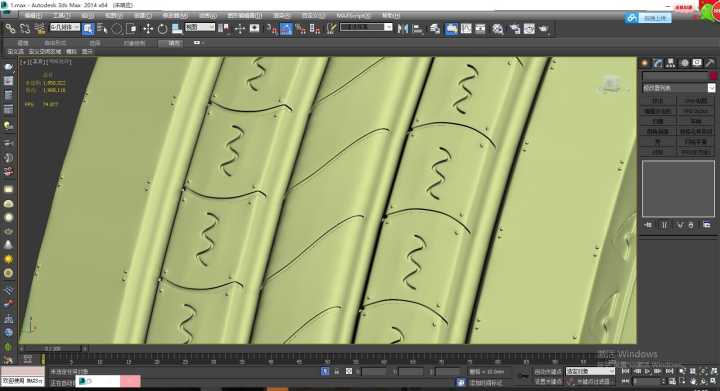Screen dimensions: 720x391
Task: Select the Orbit viewport tool
Action: pyautogui.click(x=703, y=381)
